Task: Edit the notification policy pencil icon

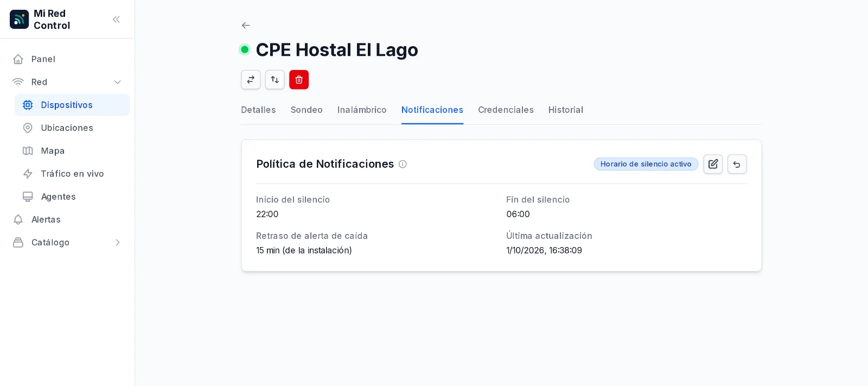Action: point(713,164)
